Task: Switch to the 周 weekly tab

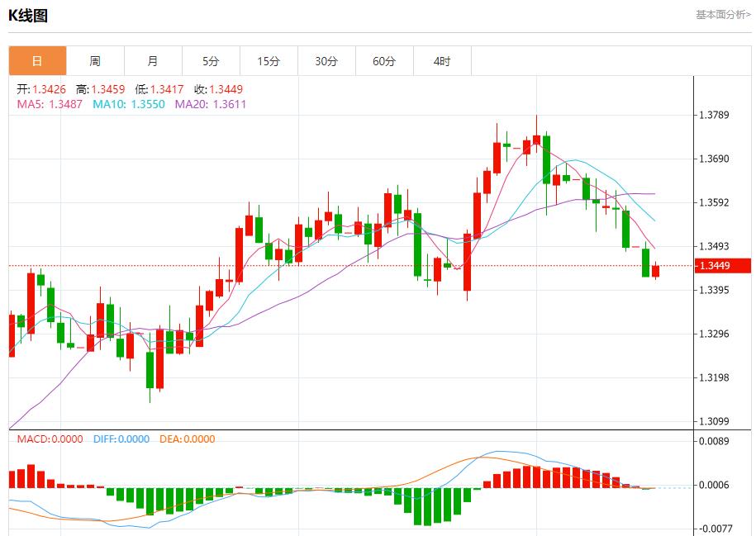Action: point(95,61)
